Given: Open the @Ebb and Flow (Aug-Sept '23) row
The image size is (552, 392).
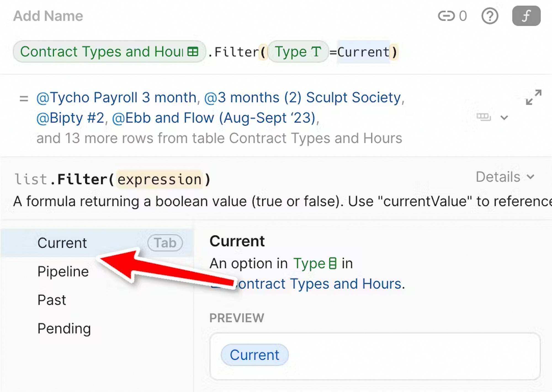Looking at the screenshot, I should click(x=214, y=118).
